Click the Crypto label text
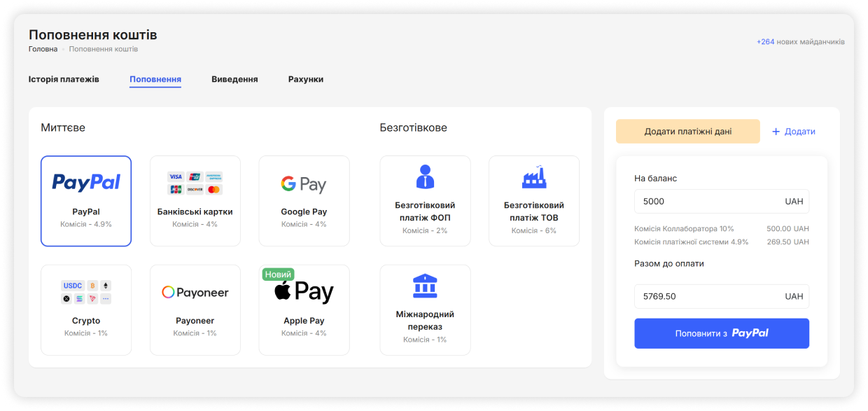The image size is (868, 411). 86,321
